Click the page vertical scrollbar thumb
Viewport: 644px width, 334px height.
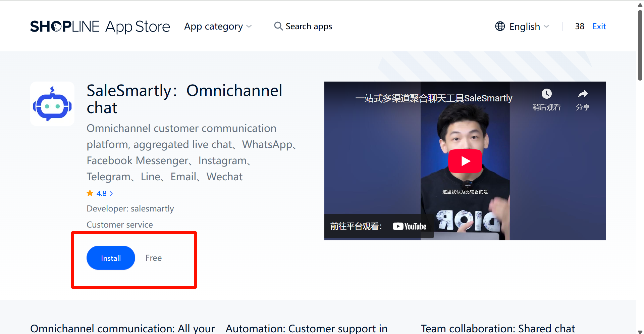[x=640, y=45]
